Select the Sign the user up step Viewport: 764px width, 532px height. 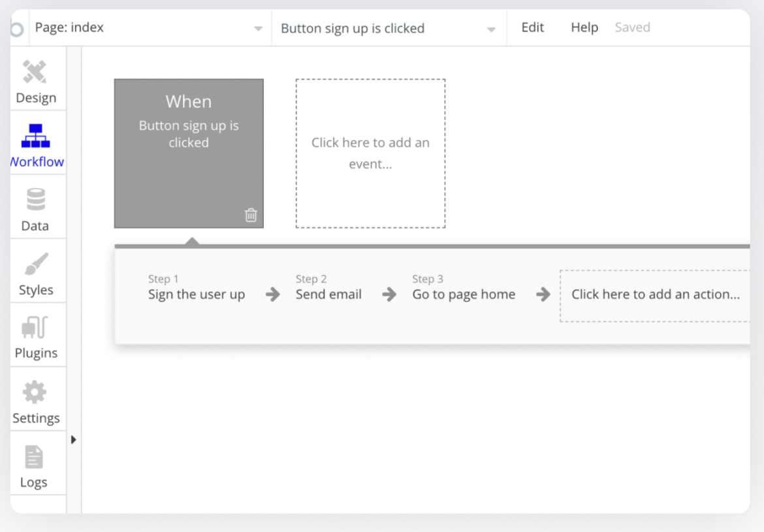tap(196, 294)
